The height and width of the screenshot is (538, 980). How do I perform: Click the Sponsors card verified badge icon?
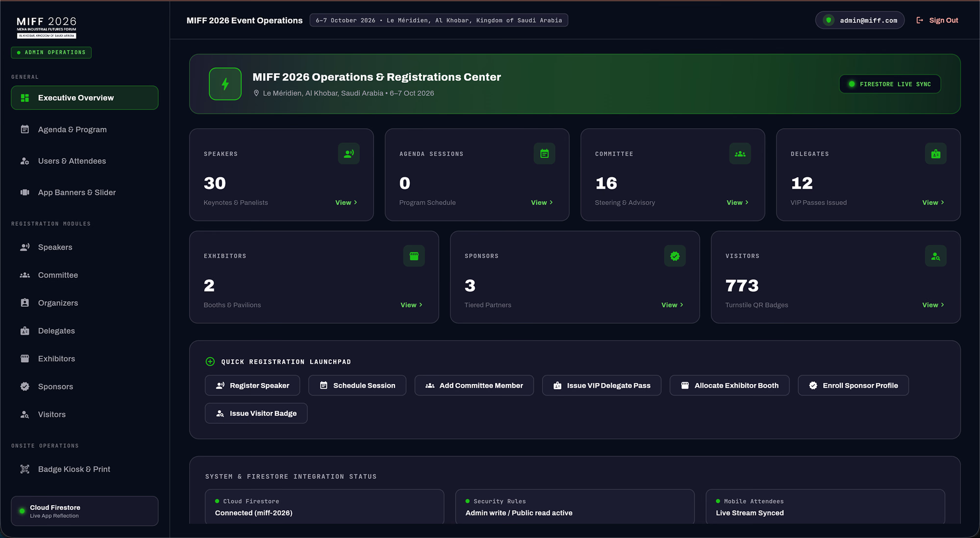(675, 256)
